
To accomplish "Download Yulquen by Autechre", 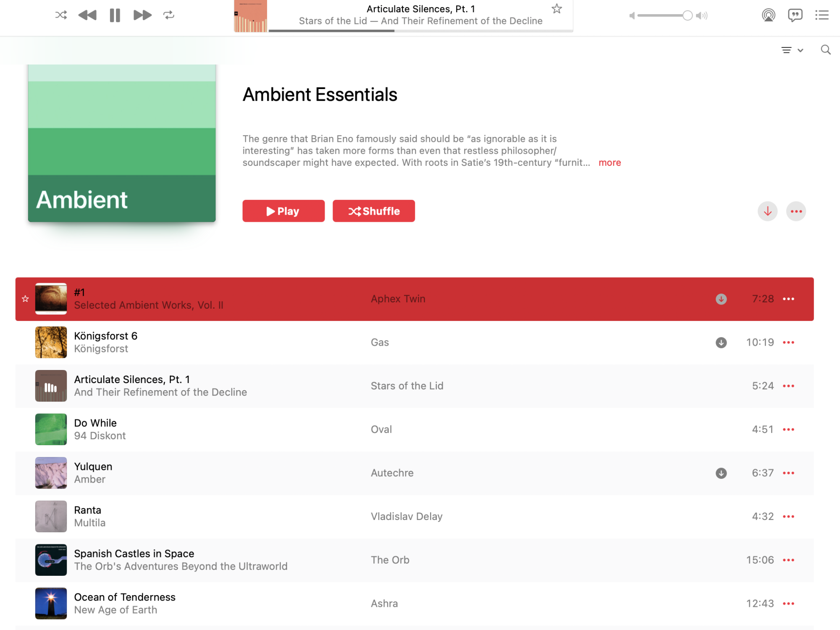I will click(721, 473).
